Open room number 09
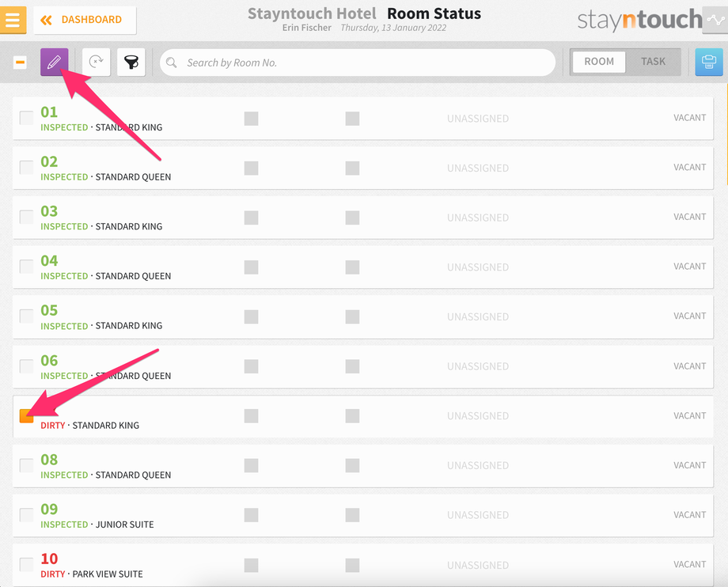This screenshot has width=728, height=587. click(x=49, y=509)
